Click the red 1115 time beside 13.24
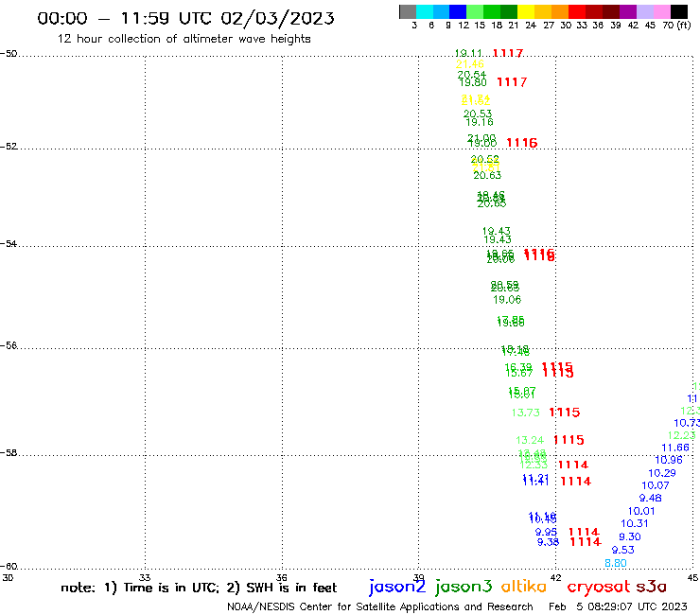 pyautogui.click(x=569, y=440)
